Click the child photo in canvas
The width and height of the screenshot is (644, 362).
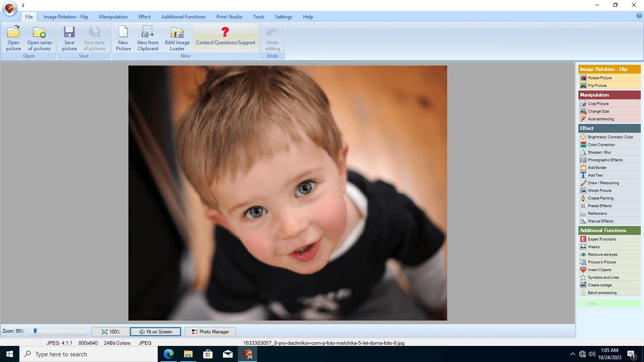click(x=287, y=193)
